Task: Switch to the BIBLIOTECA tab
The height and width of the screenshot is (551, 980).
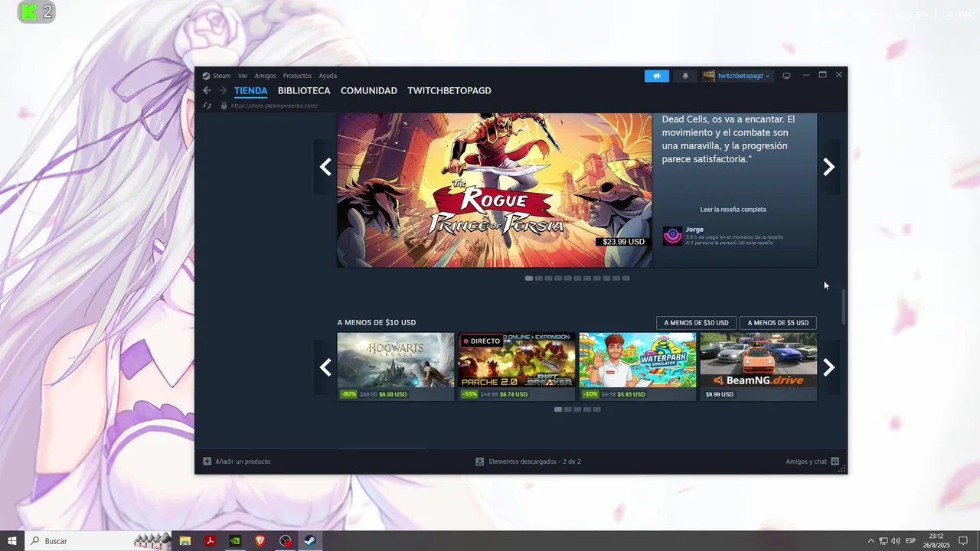Action: (x=304, y=90)
